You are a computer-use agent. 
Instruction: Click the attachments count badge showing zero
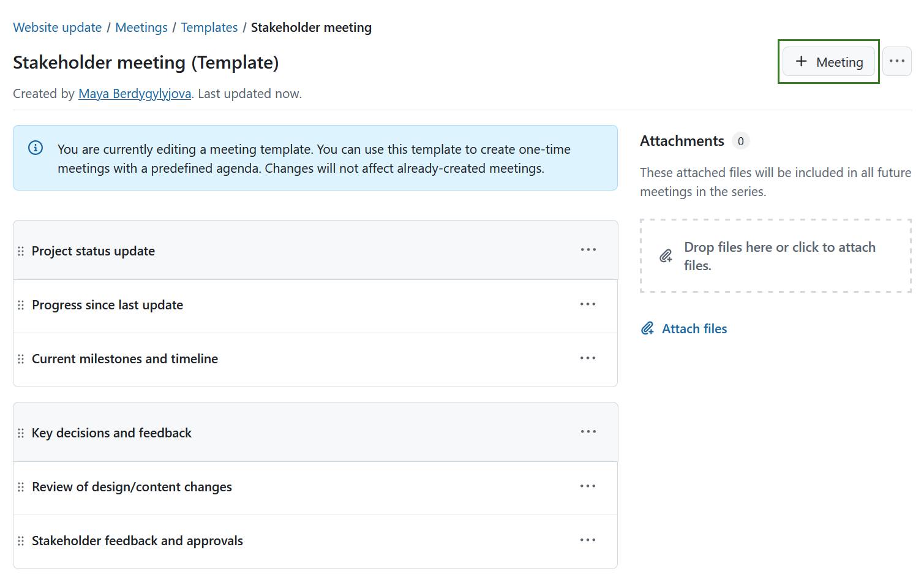[x=741, y=141]
